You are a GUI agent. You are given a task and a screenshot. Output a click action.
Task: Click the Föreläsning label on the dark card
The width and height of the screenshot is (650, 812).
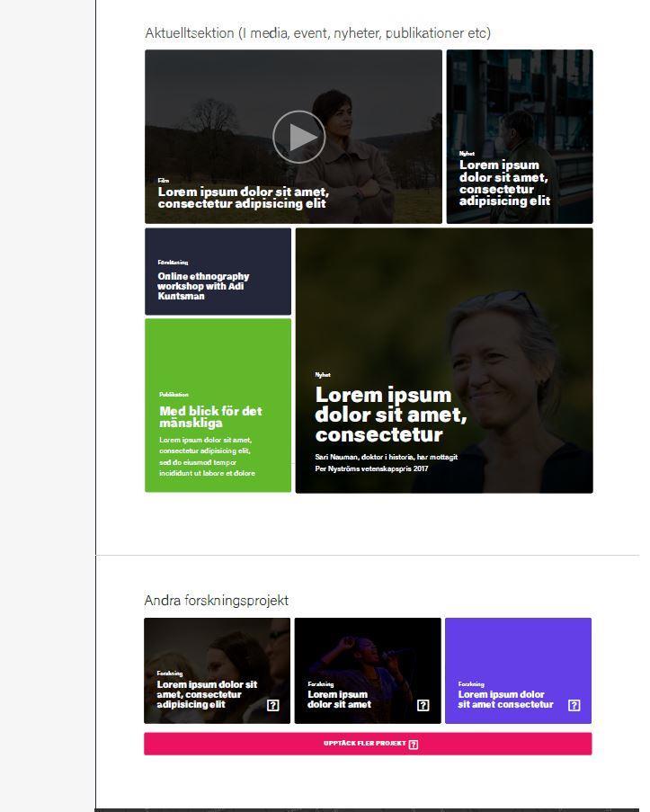click(173, 263)
